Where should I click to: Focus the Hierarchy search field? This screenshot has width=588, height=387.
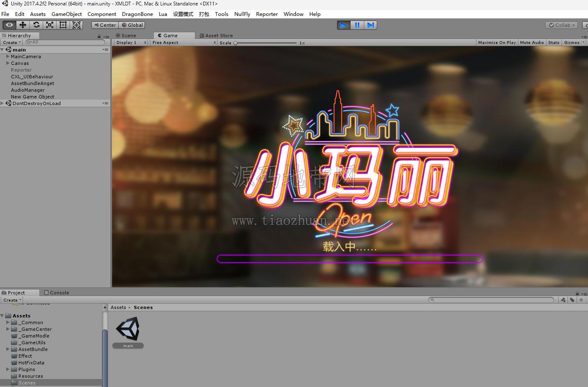65,42
